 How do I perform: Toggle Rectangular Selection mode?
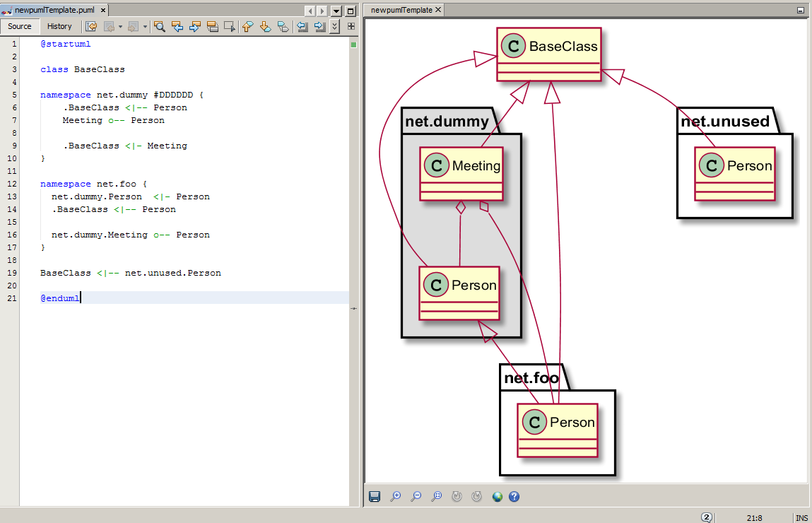[x=230, y=26]
